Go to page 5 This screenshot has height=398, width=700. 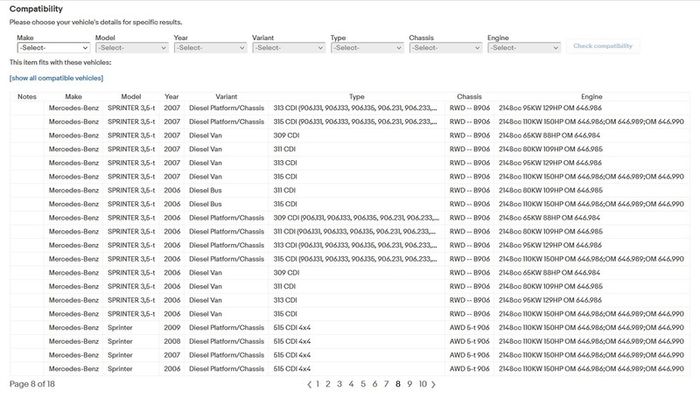pyautogui.click(x=363, y=384)
